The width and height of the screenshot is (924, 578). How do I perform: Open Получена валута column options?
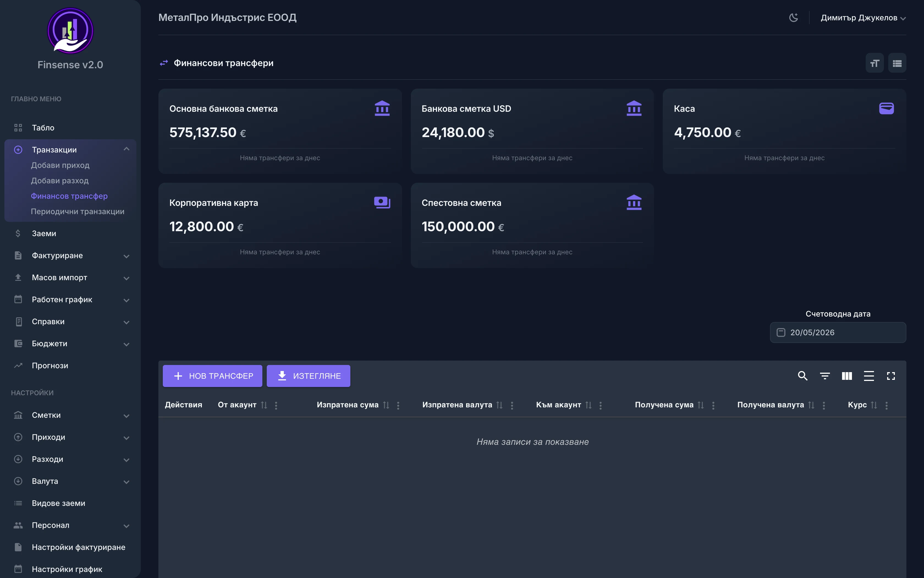coord(824,405)
